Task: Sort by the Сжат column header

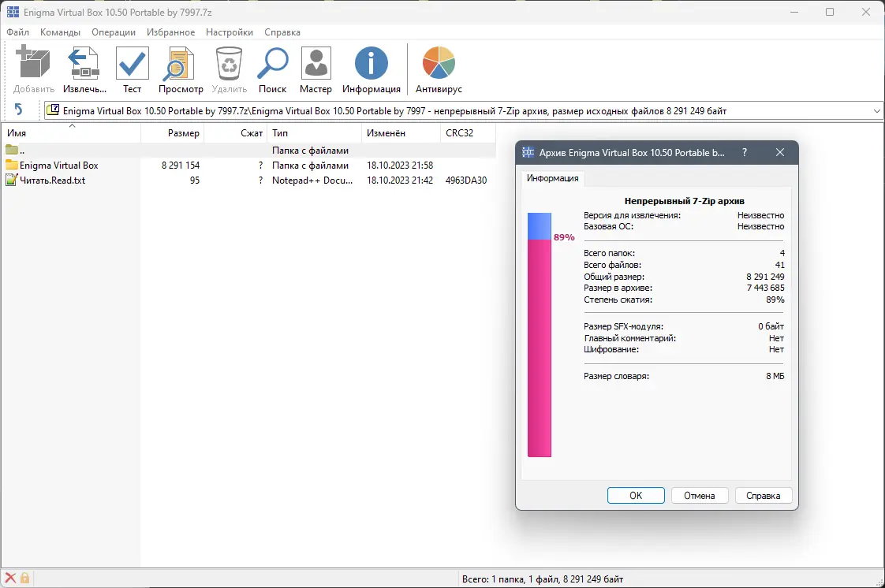Action: 235,133
